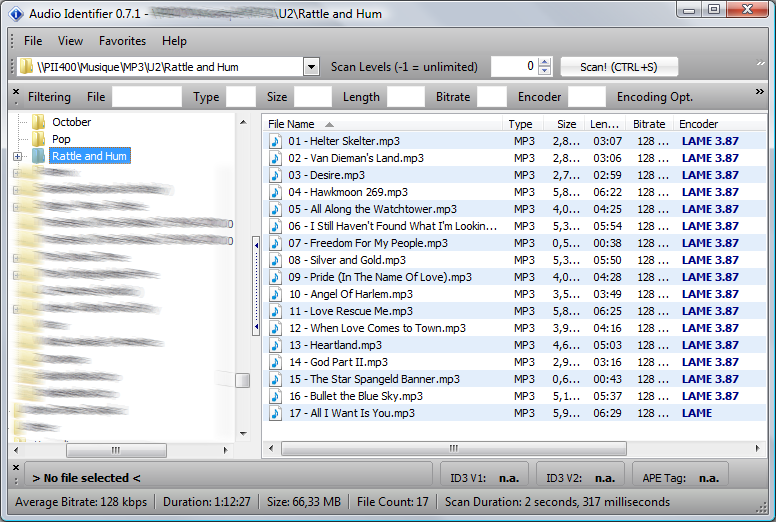Screen dimensions: 776x522
Task: Click the Rattle and Hum folder icon
Action: tap(38, 156)
